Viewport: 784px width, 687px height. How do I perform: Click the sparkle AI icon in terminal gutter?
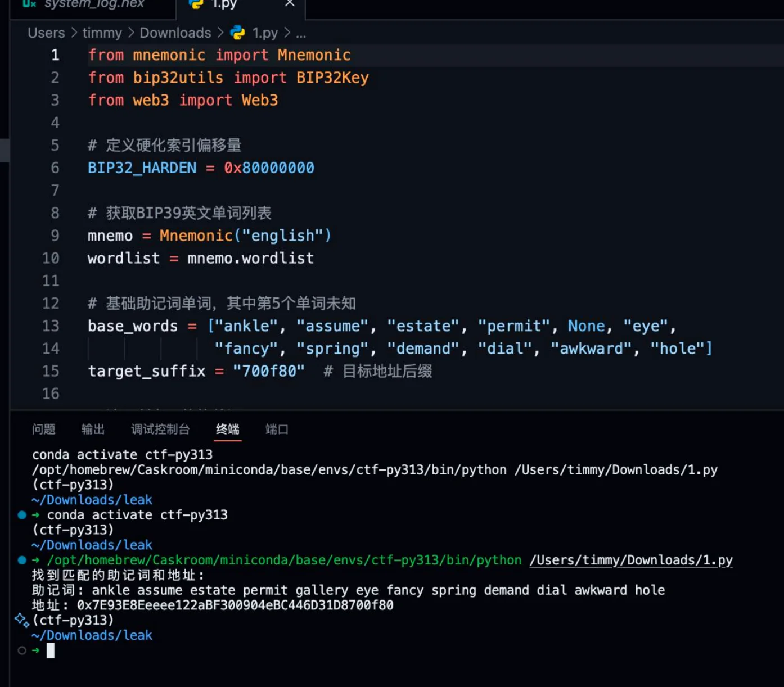[22, 620]
